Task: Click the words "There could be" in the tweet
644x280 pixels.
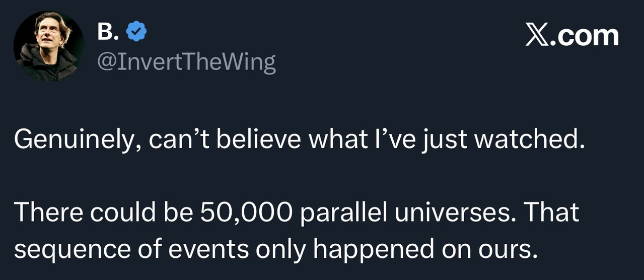Action: [103, 213]
